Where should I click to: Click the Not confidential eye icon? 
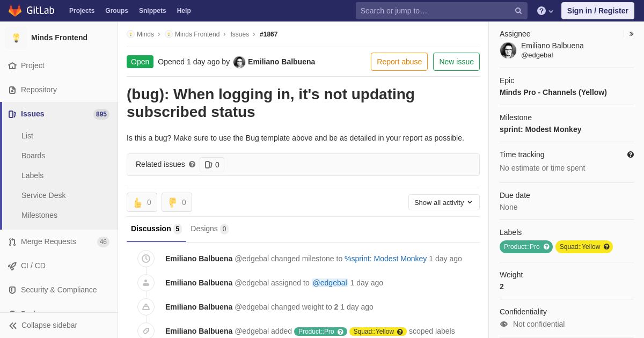click(503, 324)
